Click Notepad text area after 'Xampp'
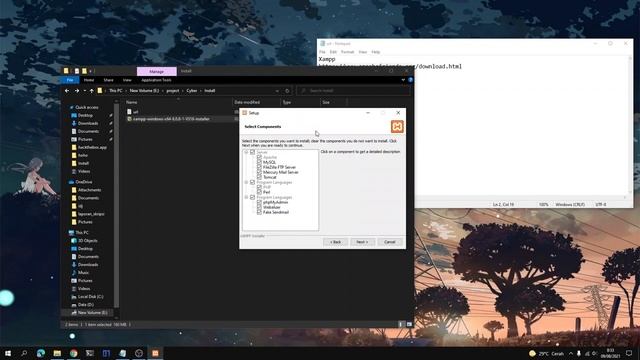 tap(336, 59)
